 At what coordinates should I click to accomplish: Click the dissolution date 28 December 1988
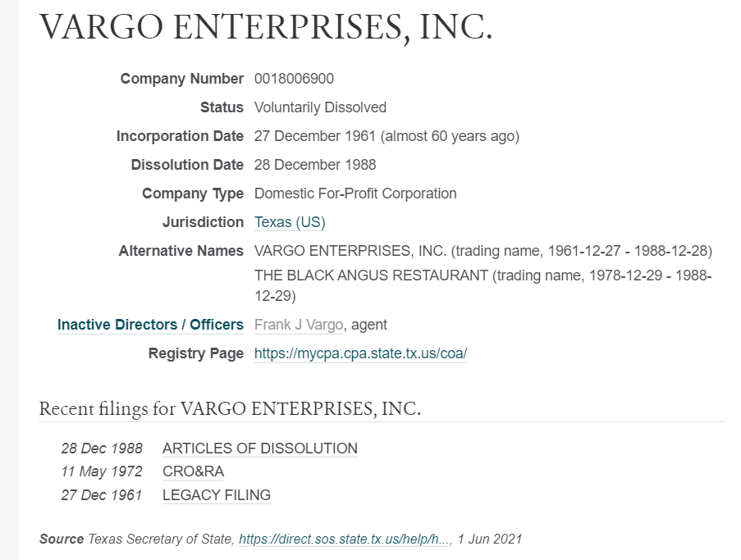click(x=315, y=165)
